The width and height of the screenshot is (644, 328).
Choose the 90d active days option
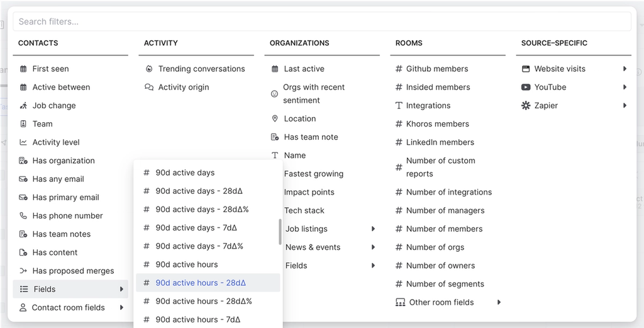point(185,172)
